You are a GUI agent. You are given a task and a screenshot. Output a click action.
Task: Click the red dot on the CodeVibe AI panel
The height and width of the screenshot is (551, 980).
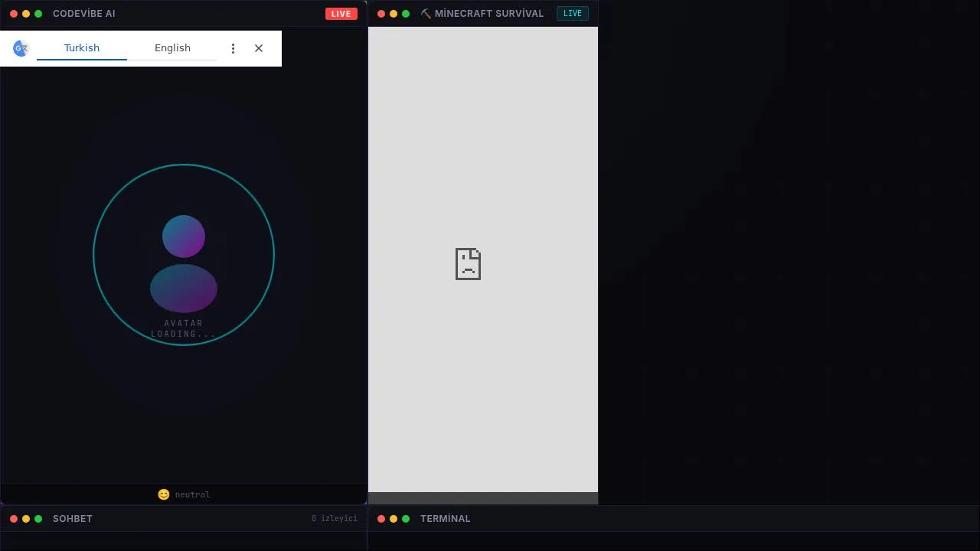pyautogui.click(x=14, y=14)
